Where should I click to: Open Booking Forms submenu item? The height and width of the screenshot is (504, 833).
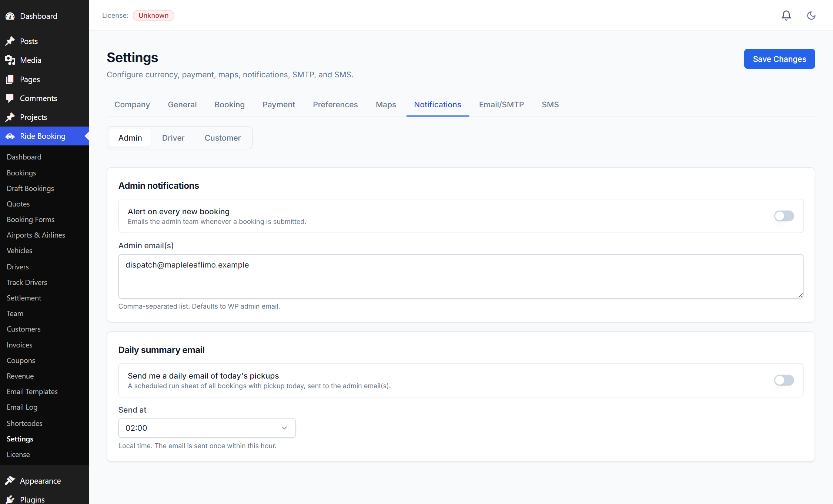pyautogui.click(x=30, y=219)
